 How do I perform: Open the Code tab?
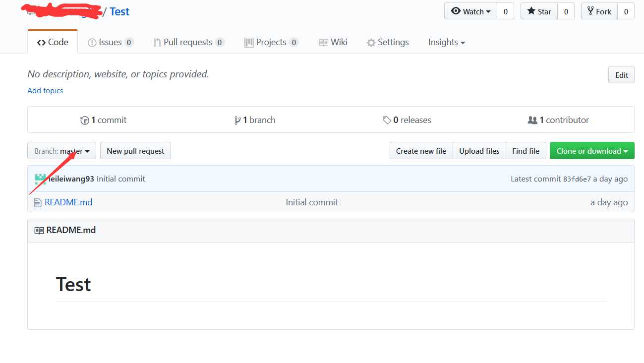[x=53, y=42]
